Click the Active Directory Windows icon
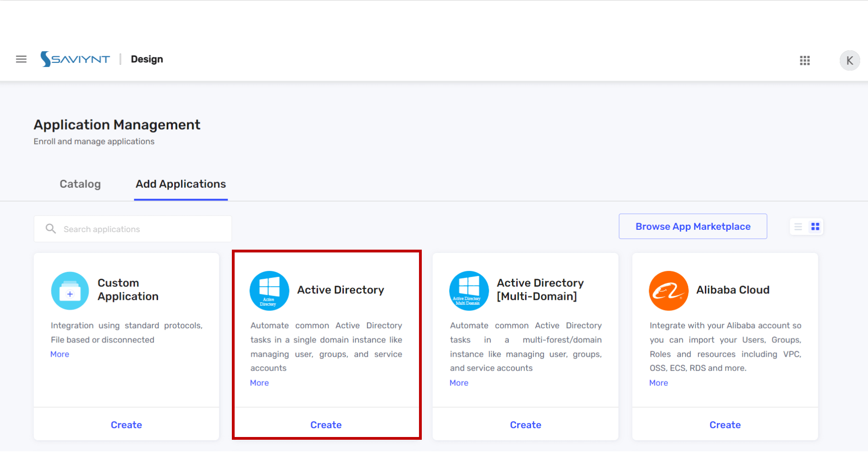This screenshot has height=455, width=868. 269,291
